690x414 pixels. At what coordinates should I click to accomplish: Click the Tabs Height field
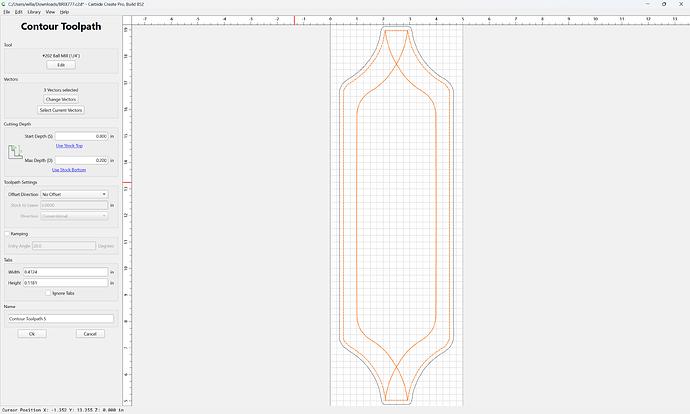pyautogui.click(x=66, y=283)
